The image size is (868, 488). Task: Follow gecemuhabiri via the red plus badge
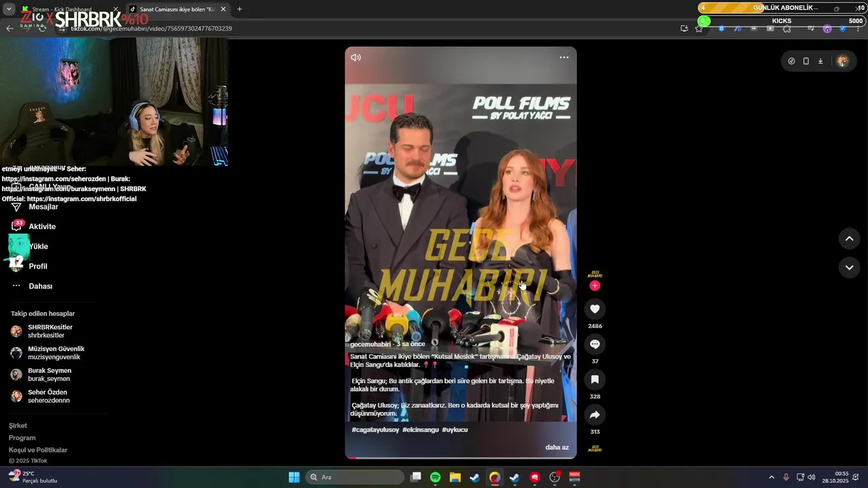595,286
